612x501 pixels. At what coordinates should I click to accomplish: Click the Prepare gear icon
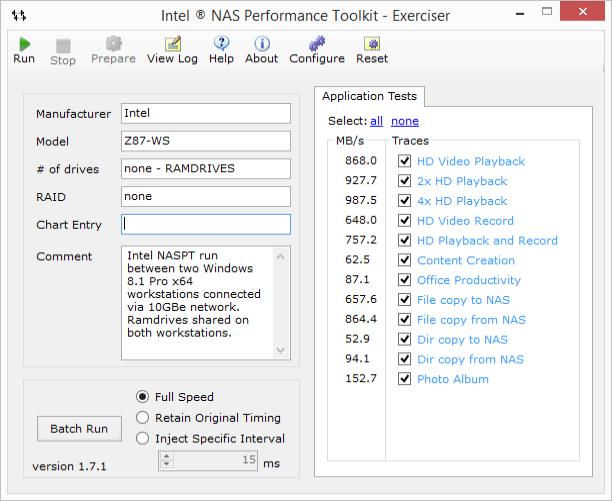(114, 44)
